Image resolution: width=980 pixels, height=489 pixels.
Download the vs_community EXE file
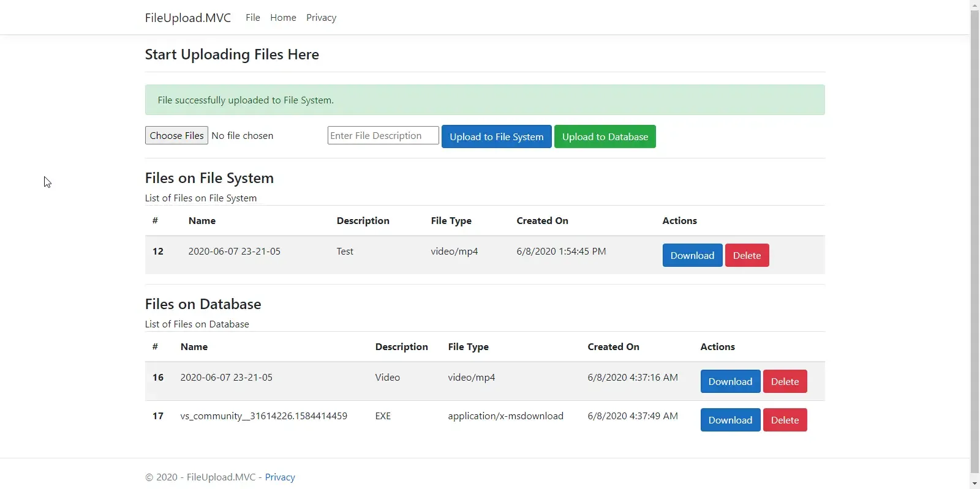click(729, 420)
